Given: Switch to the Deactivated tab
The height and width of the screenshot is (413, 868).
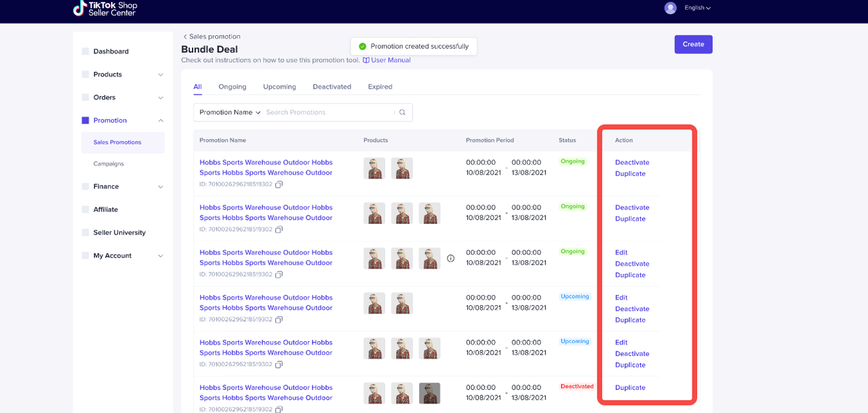Looking at the screenshot, I should point(332,87).
